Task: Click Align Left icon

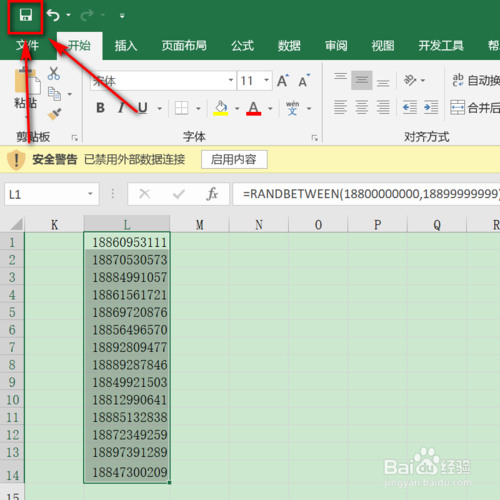Action: (340, 107)
